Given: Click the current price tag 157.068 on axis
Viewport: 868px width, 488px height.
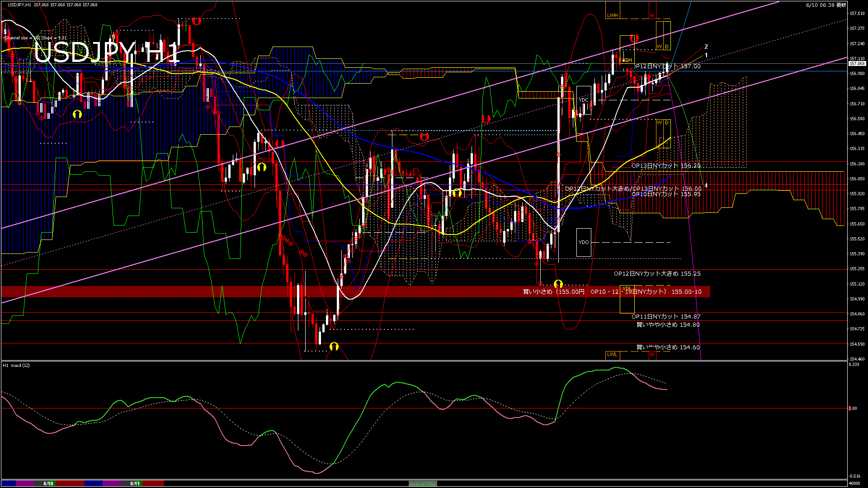Looking at the screenshot, I should (857, 64).
